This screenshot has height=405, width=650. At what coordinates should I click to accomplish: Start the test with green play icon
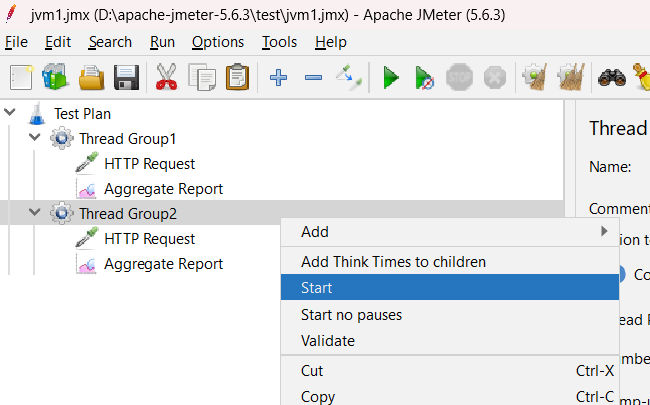pyautogui.click(x=390, y=78)
